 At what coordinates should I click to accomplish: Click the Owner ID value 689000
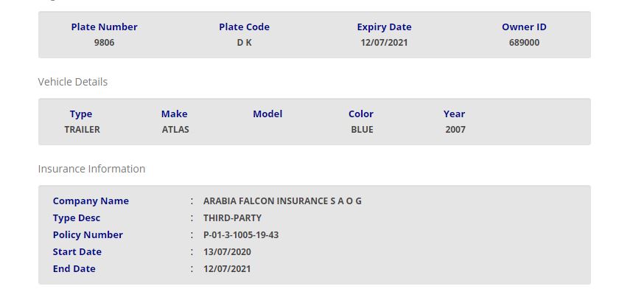(x=524, y=43)
